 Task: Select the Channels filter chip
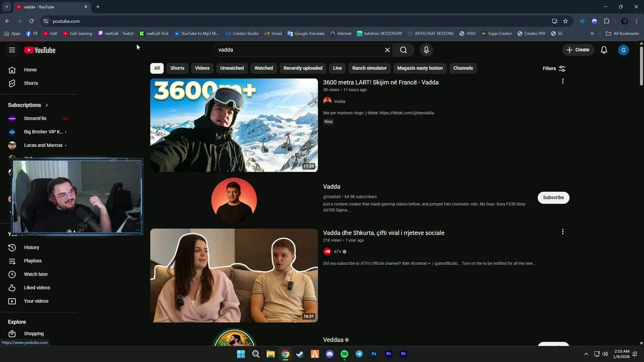click(x=463, y=68)
